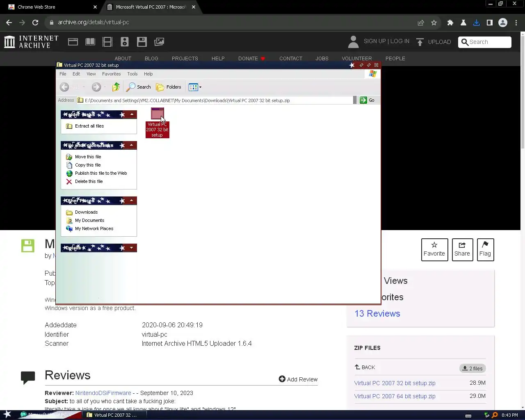Open the Chrome three-dot menu

pos(516,23)
